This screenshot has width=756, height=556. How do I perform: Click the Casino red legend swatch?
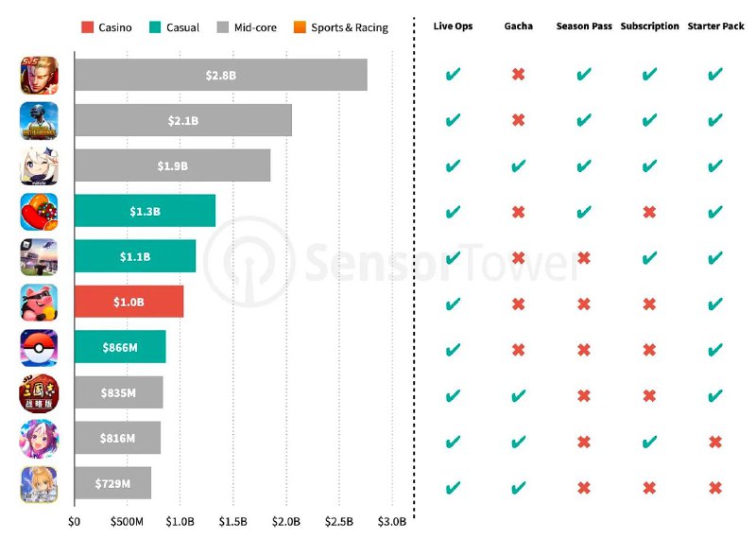[87, 27]
